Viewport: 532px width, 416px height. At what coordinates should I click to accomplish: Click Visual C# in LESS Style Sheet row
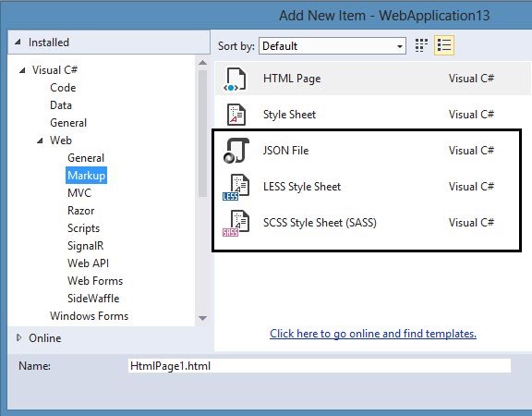tap(471, 187)
